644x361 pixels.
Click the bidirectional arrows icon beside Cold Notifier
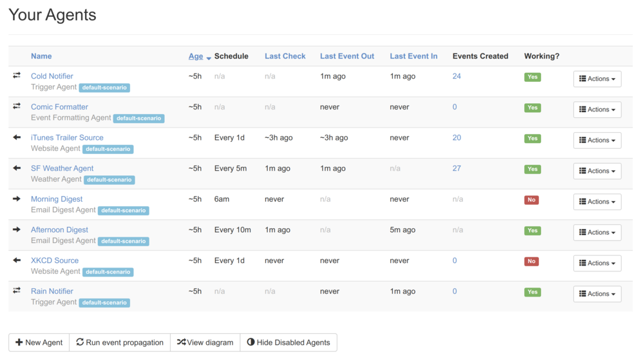pyautogui.click(x=17, y=75)
